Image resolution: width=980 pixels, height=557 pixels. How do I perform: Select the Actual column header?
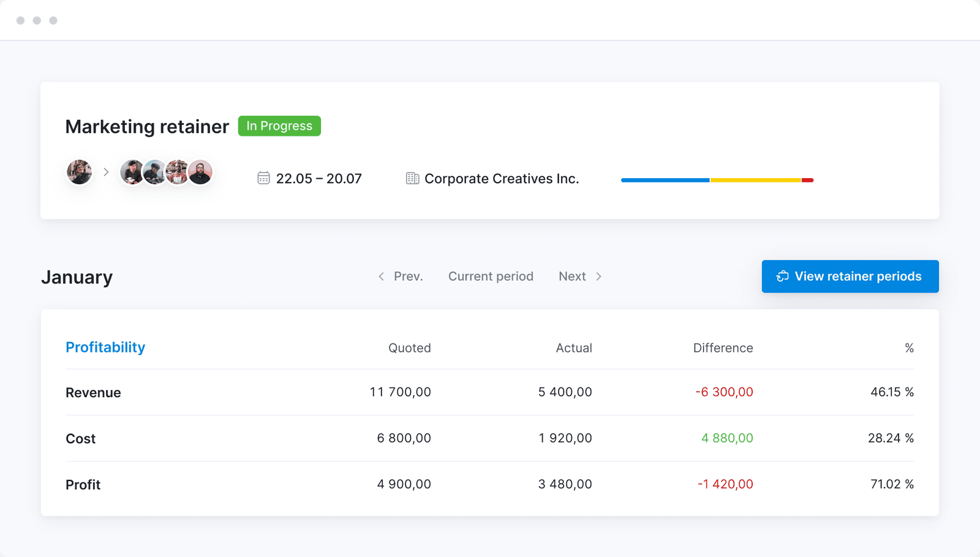(x=574, y=348)
